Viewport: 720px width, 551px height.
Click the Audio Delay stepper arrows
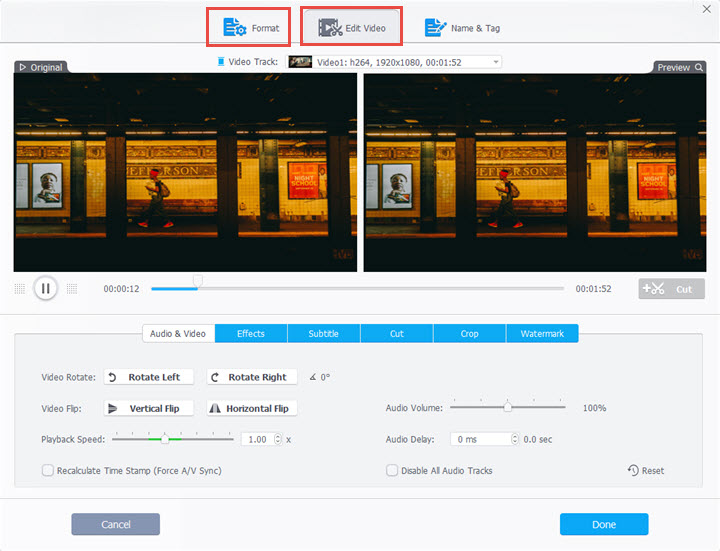click(x=515, y=439)
